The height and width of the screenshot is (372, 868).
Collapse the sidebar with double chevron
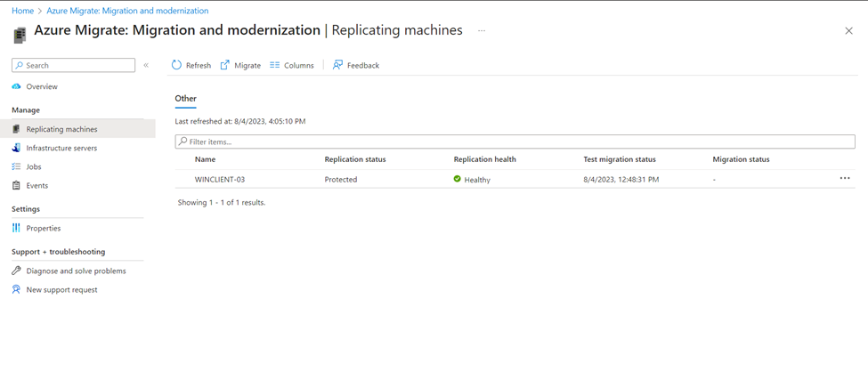pyautogui.click(x=146, y=65)
